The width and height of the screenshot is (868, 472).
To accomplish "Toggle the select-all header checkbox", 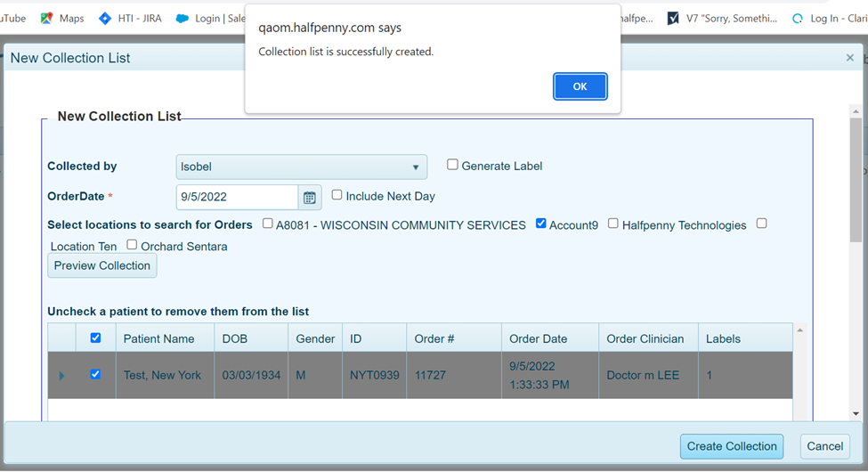I will click(95, 338).
